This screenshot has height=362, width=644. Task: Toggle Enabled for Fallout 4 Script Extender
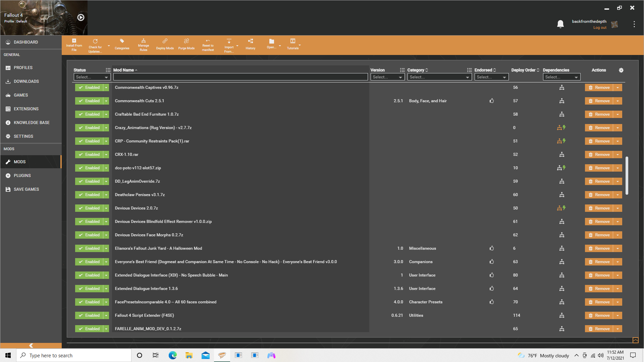tap(89, 315)
